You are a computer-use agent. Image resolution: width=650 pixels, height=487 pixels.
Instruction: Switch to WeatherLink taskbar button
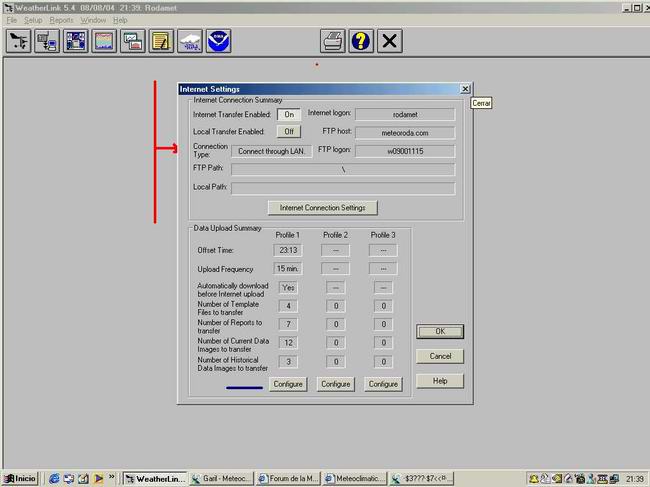pyautogui.click(x=155, y=479)
